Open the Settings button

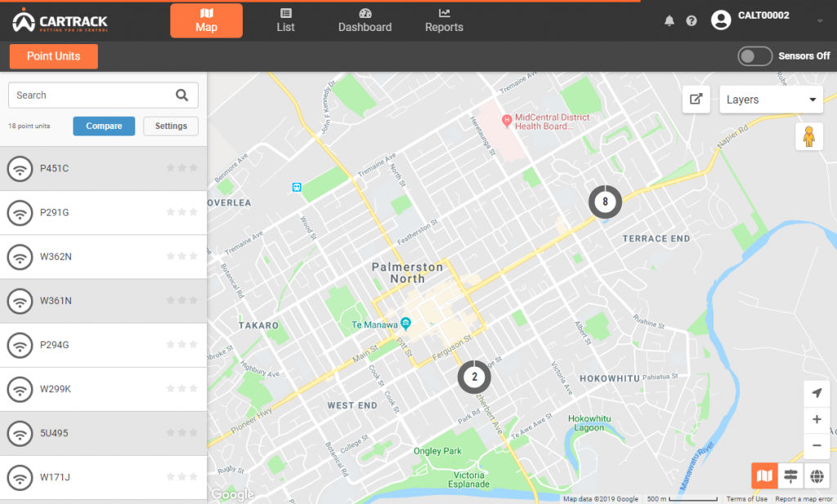pyautogui.click(x=171, y=126)
